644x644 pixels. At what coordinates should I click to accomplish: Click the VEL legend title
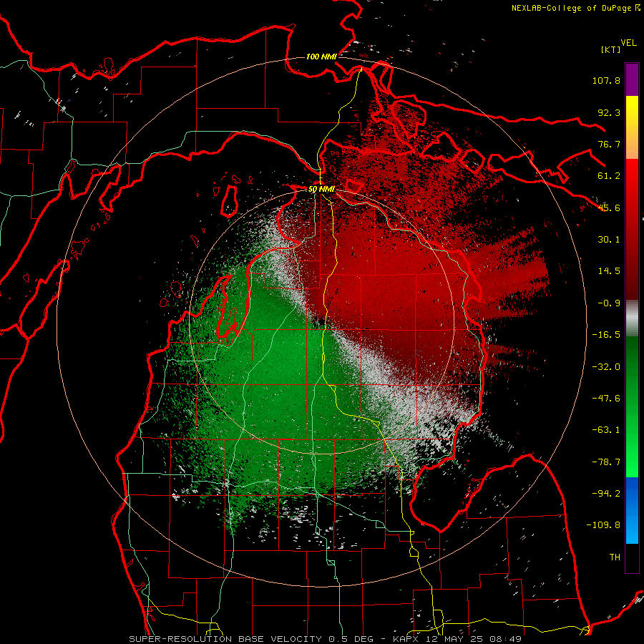point(628,42)
